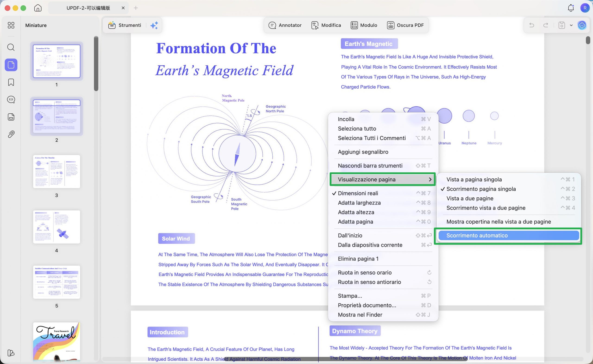
Task: Toggle Mostra copertina nella vista a due pagine
Action: (509, 221)
